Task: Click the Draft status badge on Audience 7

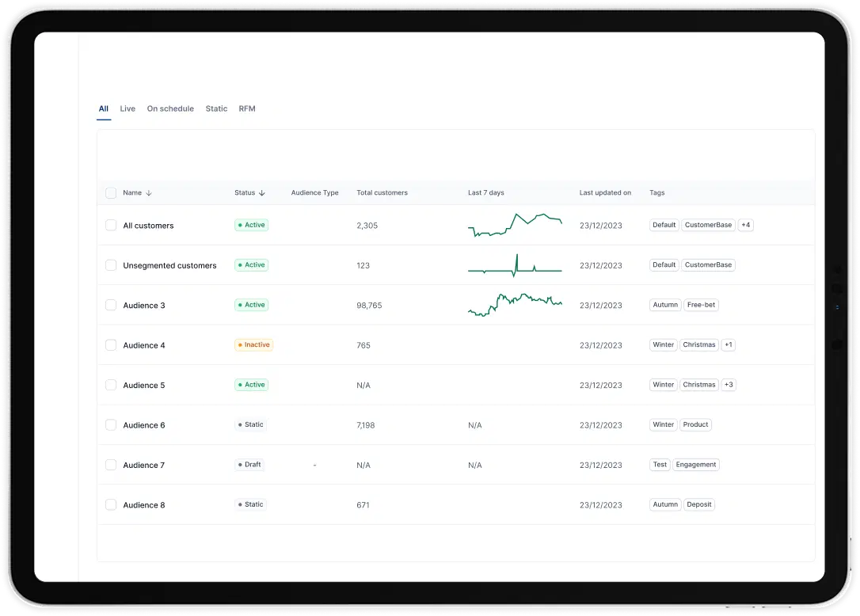Action: click(x=249, y=465)
